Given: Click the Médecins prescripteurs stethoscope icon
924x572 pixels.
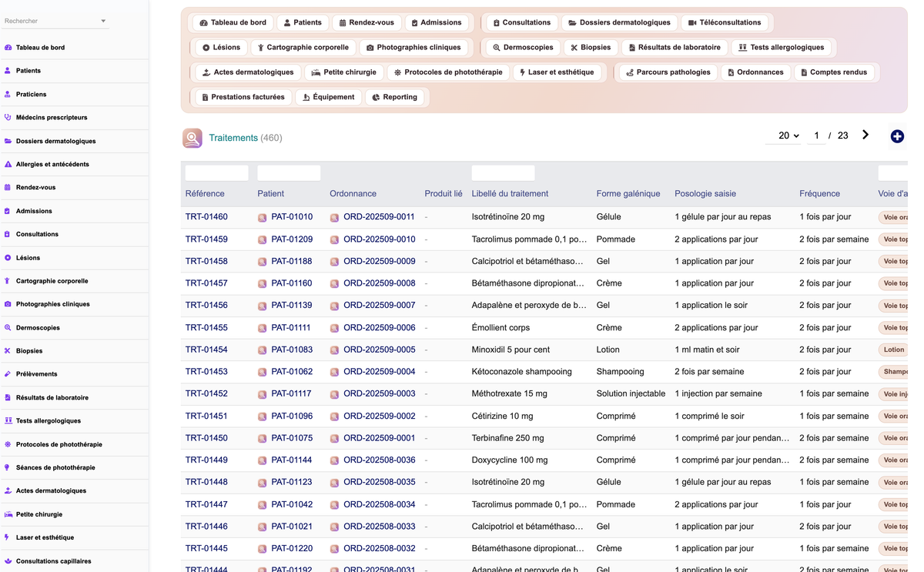Looking at the screenshot, I should tap(8, 117).
